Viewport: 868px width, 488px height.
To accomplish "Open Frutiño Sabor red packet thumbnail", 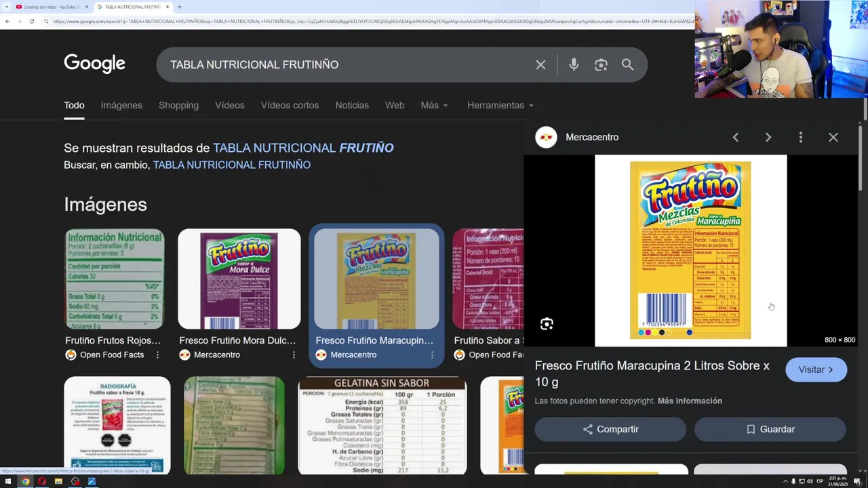I will [x=488, y=279].
